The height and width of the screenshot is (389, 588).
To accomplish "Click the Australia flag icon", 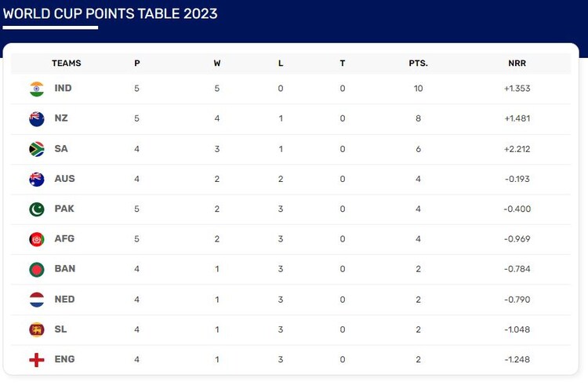I will 37,179.
